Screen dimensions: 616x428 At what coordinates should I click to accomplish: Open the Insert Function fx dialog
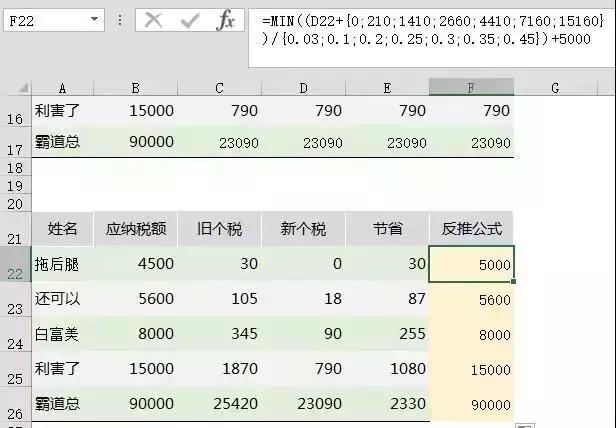226,20
